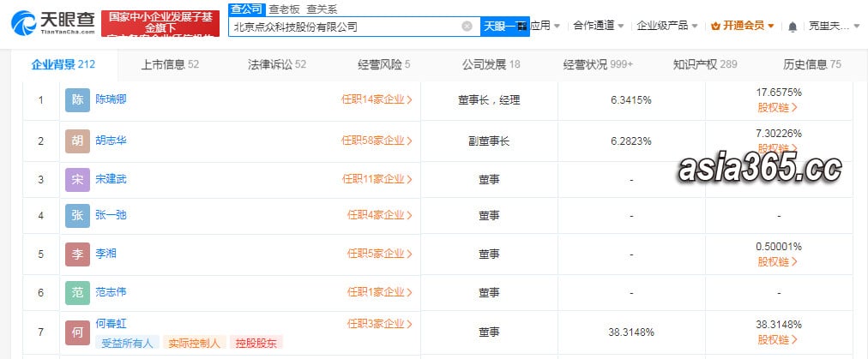Click the 宋 avatar for 宋建武

(77, 179)
